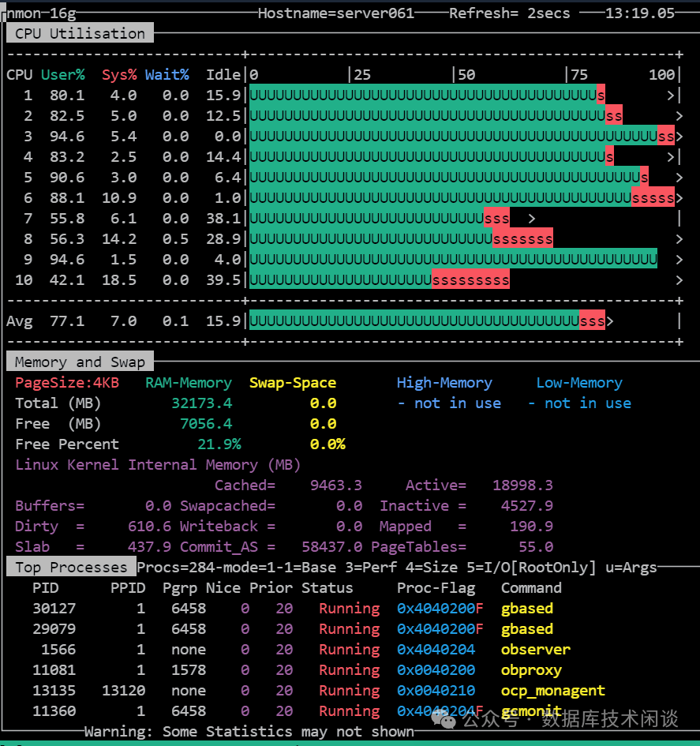Click the free percent value 21.9%
Image resolution: width=700 pixels, height=746 pixels.
219,444
